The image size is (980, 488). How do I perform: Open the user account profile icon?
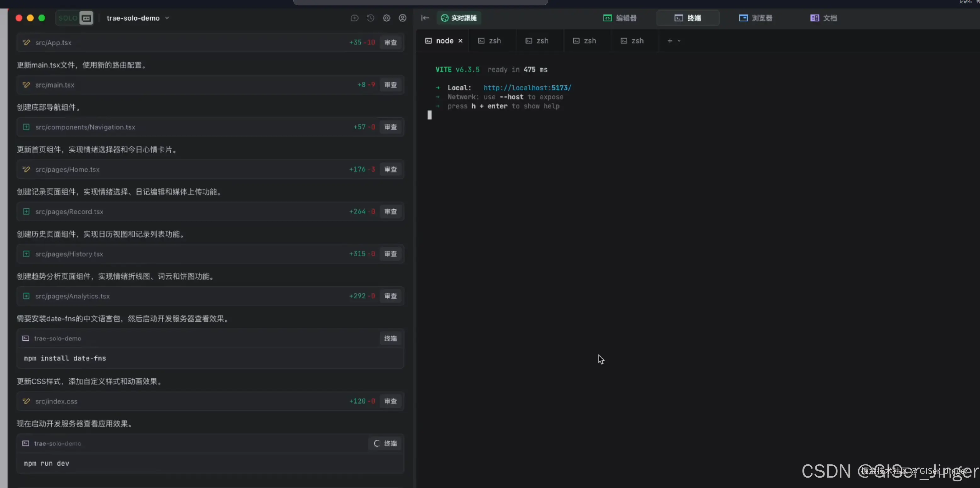coord(402,18)
